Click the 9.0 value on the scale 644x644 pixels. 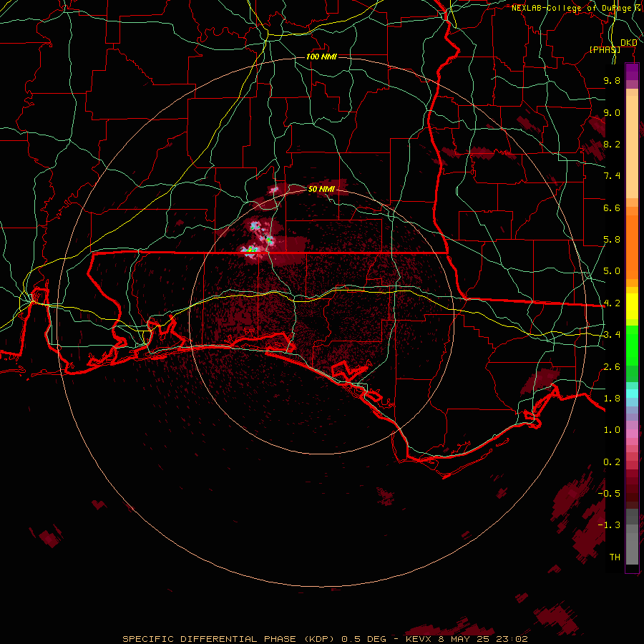click(x=612, y=112)
